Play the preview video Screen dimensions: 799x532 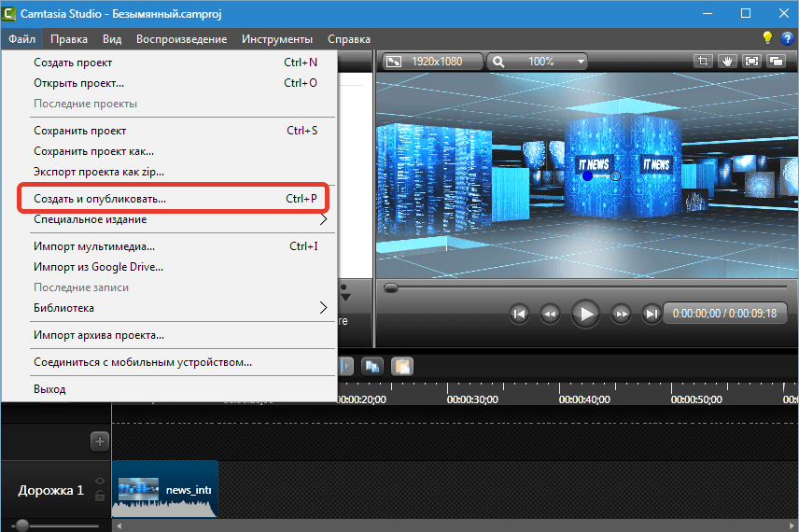(585, 314)
